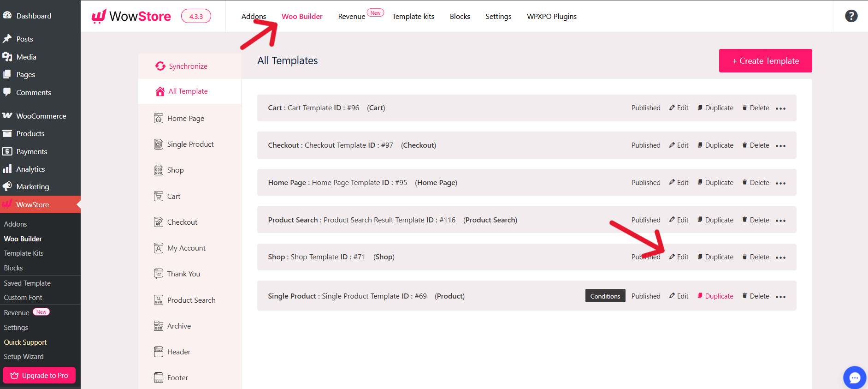Edit the Cart Template
This screenshot has height=389, width=868.
pos(679,108)
